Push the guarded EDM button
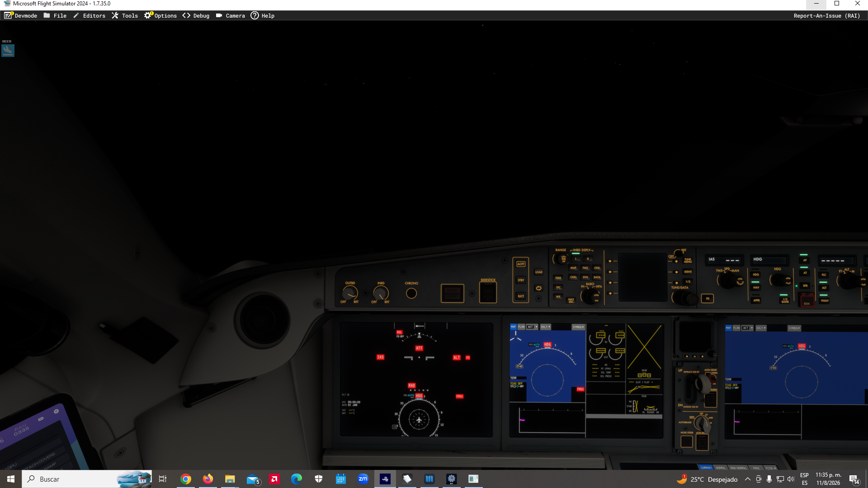Screen dimensions: 868x488 click(807, 300)
